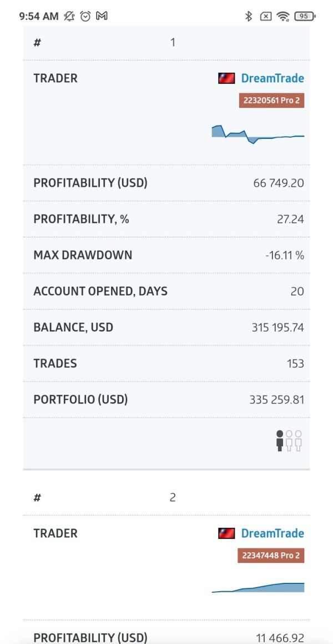Tap the Trades count 153

pos(295,363)
